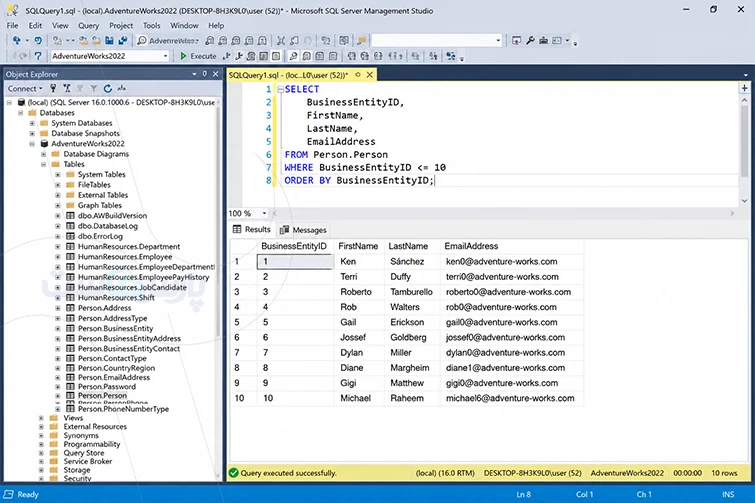Click the green query executed successfully icon
The image size is (755, 503).
coord(234,473)
